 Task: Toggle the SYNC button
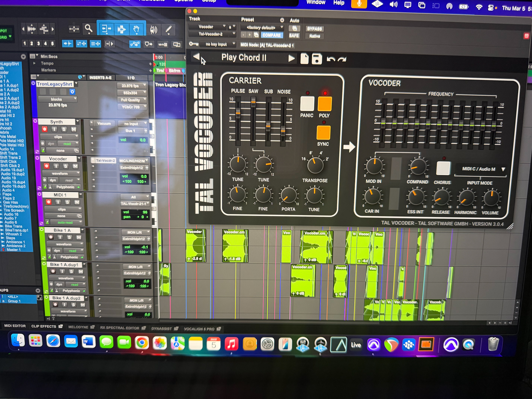(323, 133)
